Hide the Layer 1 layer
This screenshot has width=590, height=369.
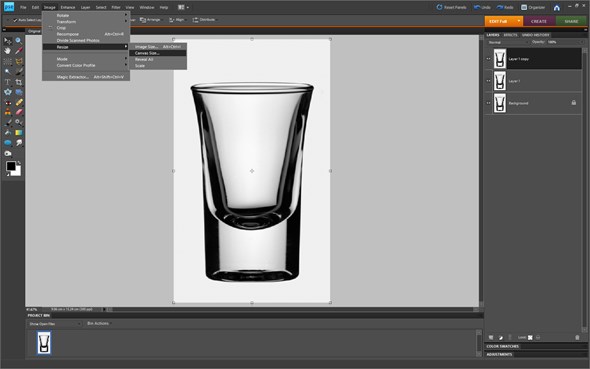[488, 80]
